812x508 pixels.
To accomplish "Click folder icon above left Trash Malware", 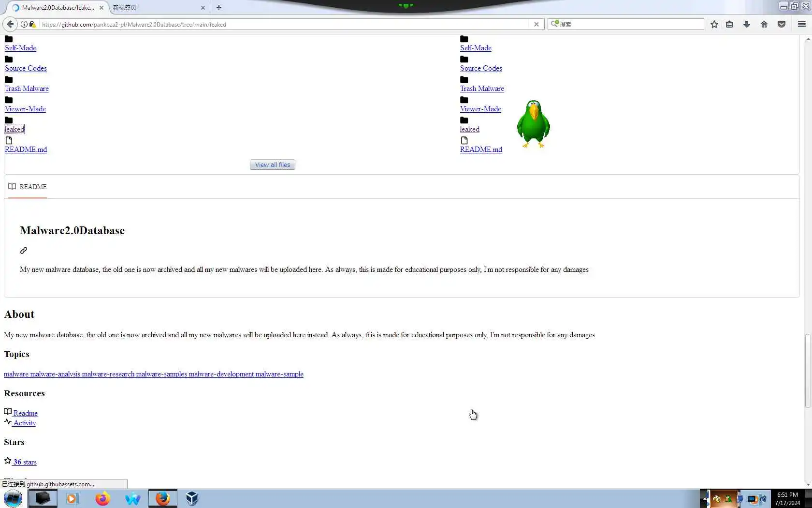I will click(9, 80).
